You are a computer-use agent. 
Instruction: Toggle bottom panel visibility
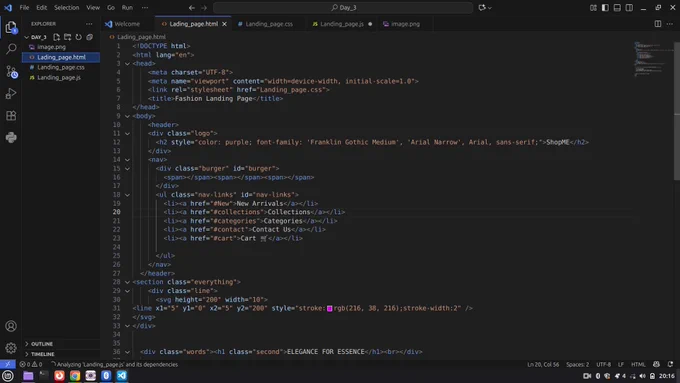pos(617,7)
